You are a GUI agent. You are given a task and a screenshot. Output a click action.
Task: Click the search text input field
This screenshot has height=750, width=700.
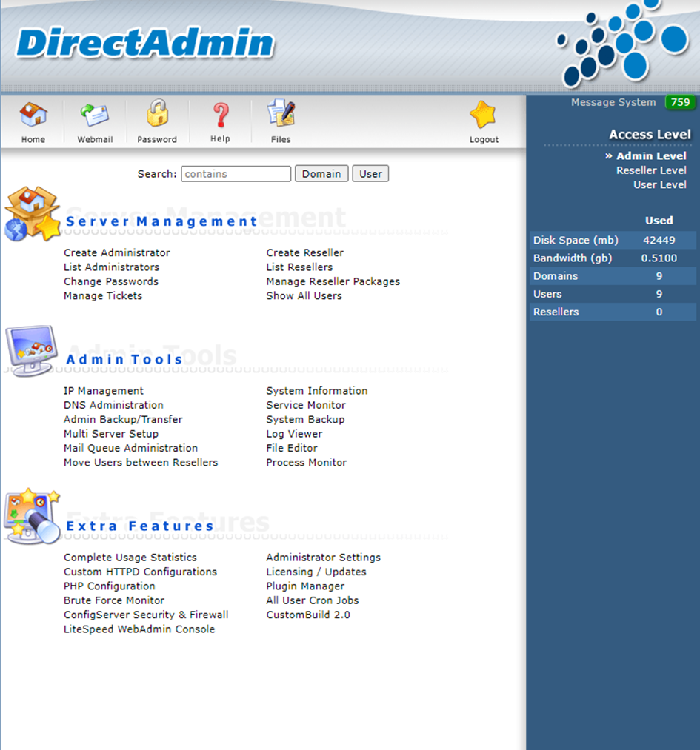[x=236, y=174]
